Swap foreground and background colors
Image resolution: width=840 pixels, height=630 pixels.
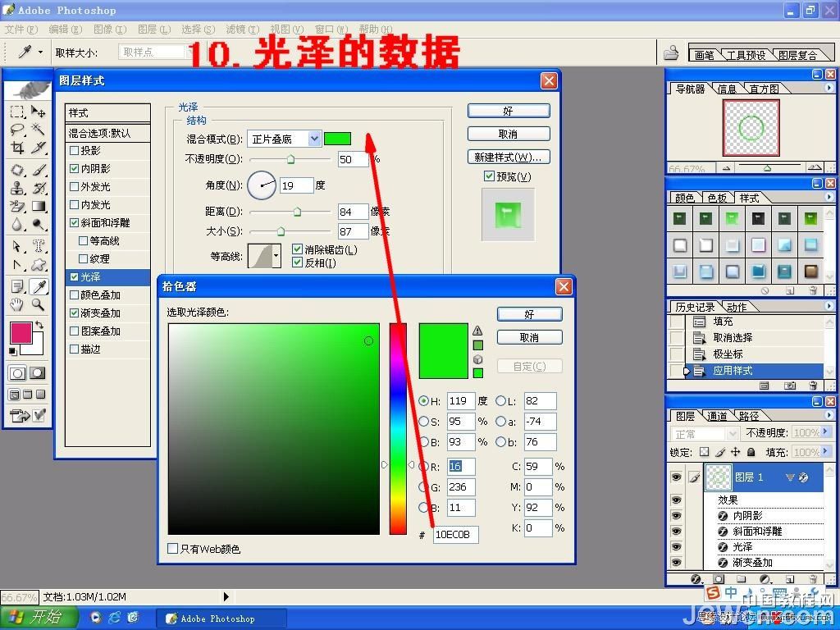[39, 325]
